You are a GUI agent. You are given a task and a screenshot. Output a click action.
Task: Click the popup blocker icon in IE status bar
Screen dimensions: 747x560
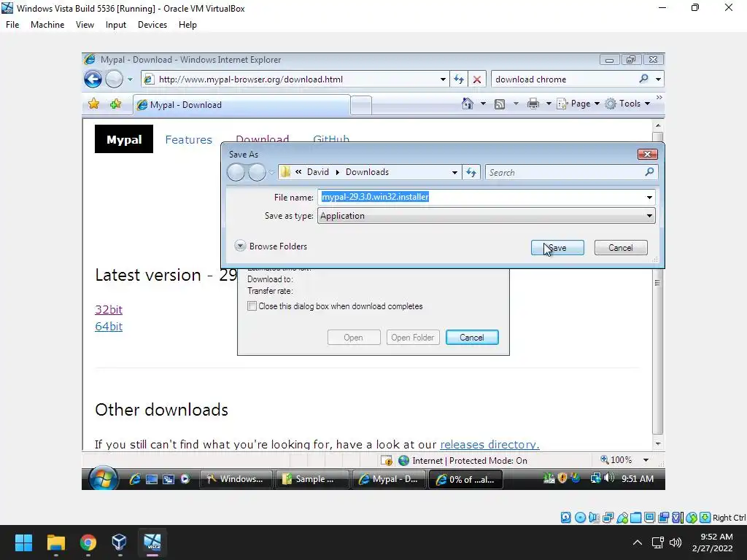(x=387, y=461)
